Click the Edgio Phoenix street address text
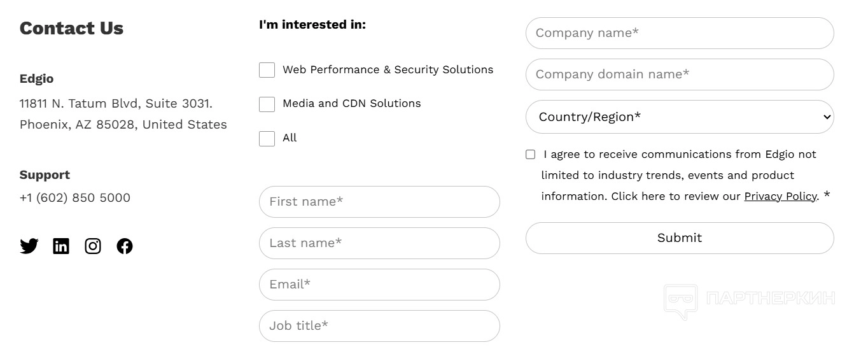 pos(116,103)
